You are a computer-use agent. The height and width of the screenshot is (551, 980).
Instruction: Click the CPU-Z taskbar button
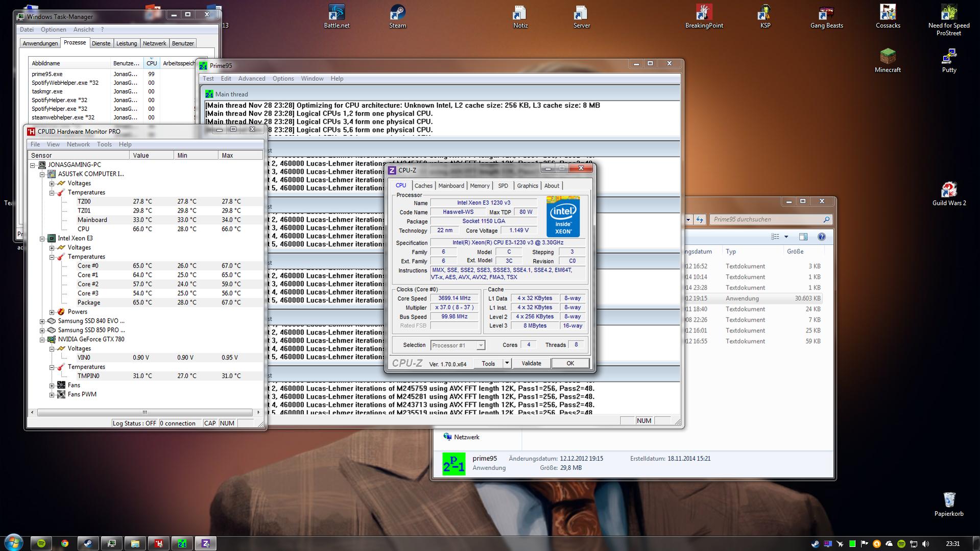click(x=206, y=543)
